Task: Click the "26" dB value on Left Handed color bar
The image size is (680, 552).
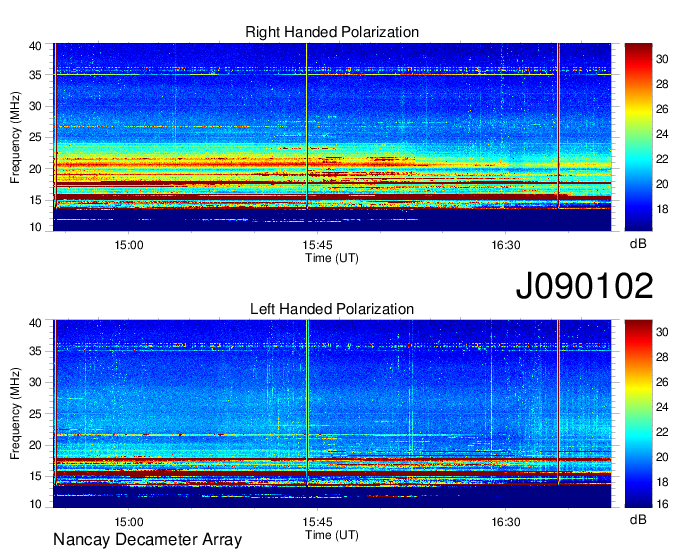Action: click(662, 382)
